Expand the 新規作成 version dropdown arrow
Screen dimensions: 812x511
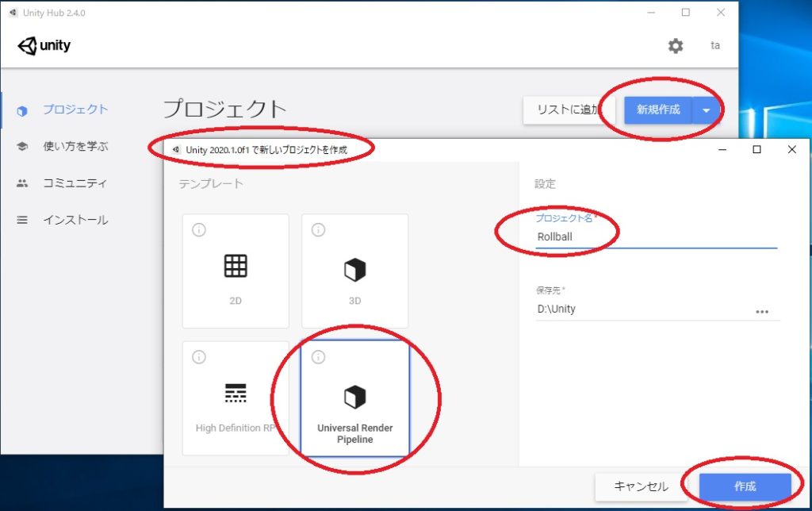coord(706,109)
